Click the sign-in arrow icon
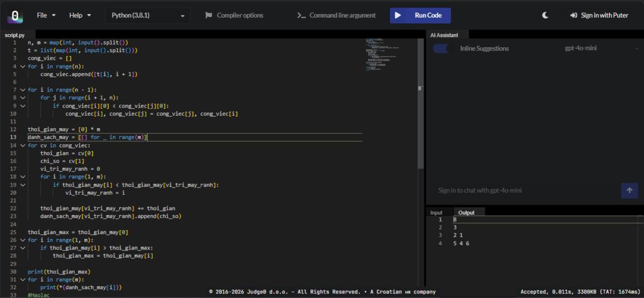The image size is (644, 298). tap(574, 15)
